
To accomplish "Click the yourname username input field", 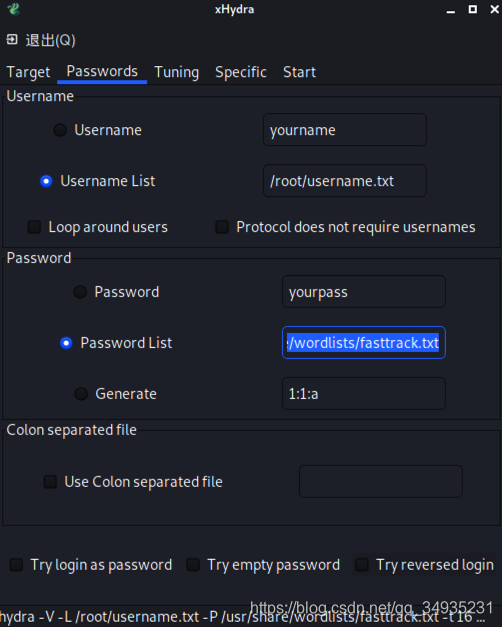I will [x=345, y=130].
